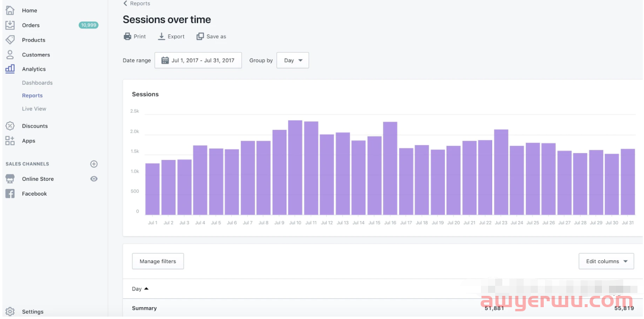Click the Apps grid icon
The width and height of the screenshot is (644, 319).
[x=10, y=141]
